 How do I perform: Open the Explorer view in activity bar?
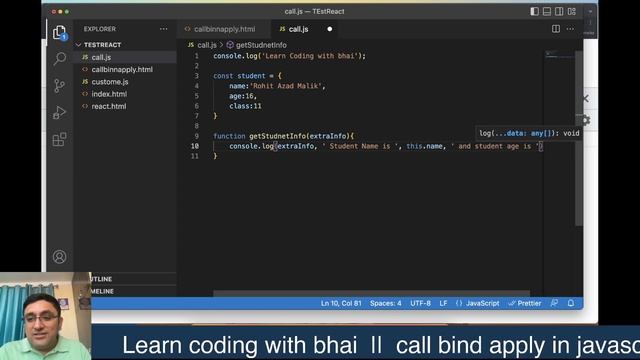(x=60, y=32)
